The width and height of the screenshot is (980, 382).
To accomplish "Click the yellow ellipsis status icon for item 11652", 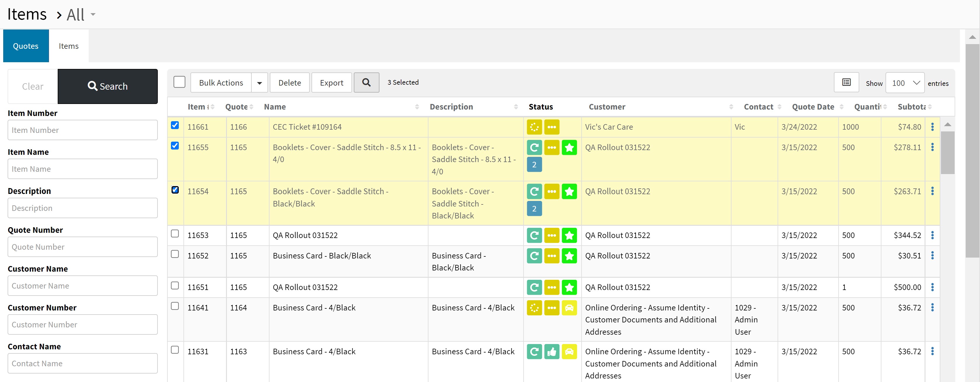I will [x=552, y=256].
